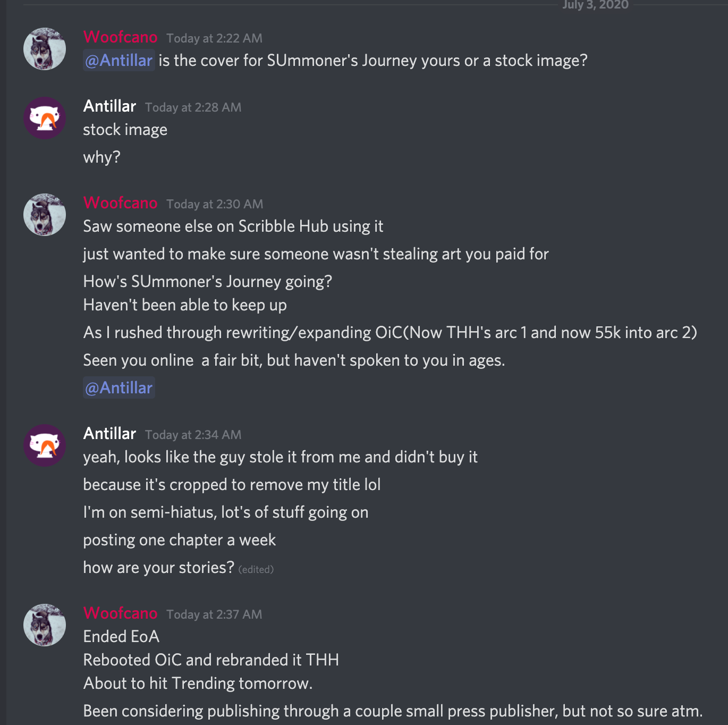Click the 'Today at 2:28 AM' timestamp
This screenshot has height=725, width=728.
click(193, 107)
